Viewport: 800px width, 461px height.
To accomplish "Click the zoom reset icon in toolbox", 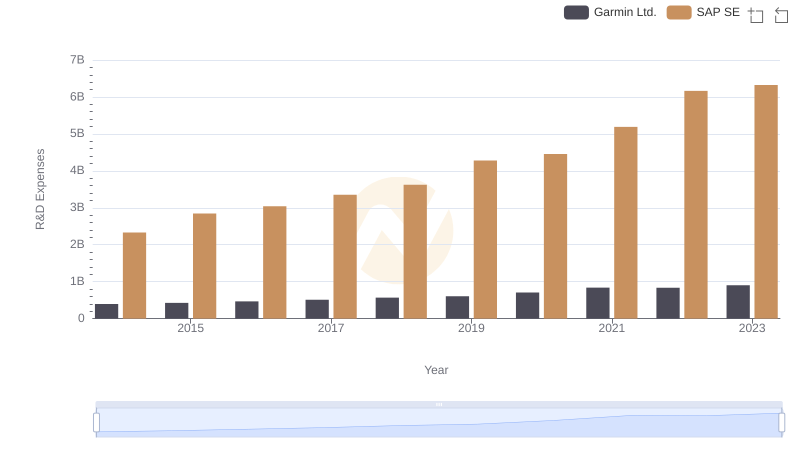I will point(781,15).
